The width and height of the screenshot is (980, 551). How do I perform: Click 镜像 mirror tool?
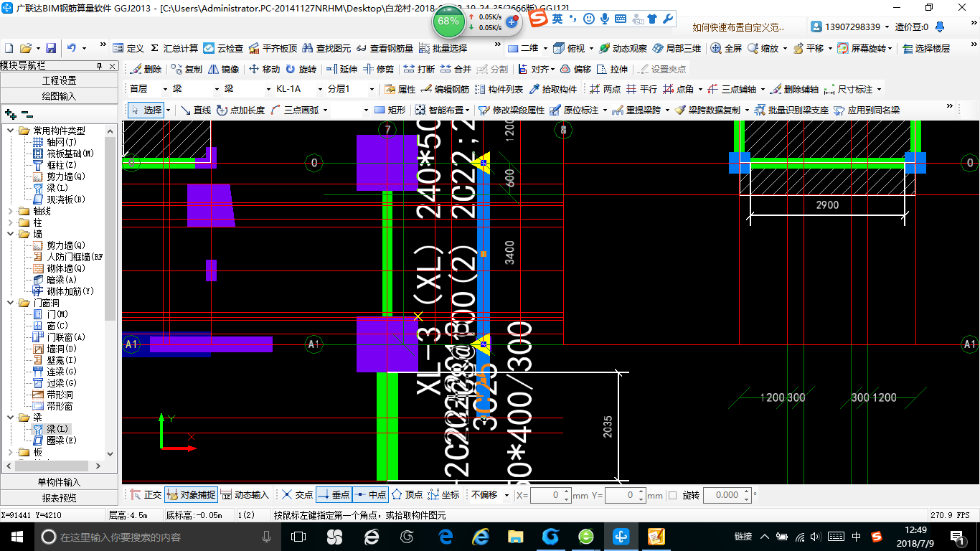[x=223, y=69]
